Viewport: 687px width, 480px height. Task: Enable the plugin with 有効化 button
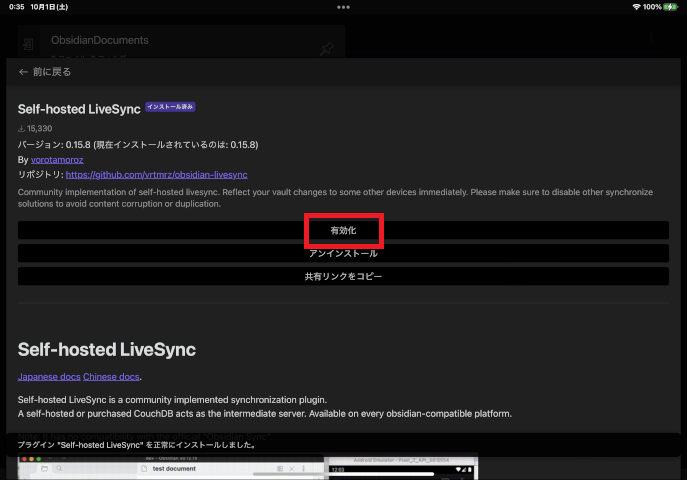point(343,230)
